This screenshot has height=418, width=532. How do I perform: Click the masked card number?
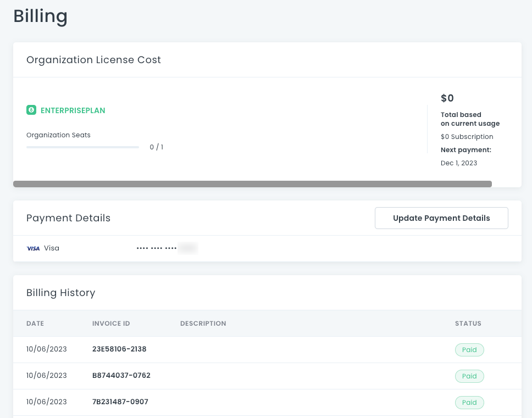point(166,248)
